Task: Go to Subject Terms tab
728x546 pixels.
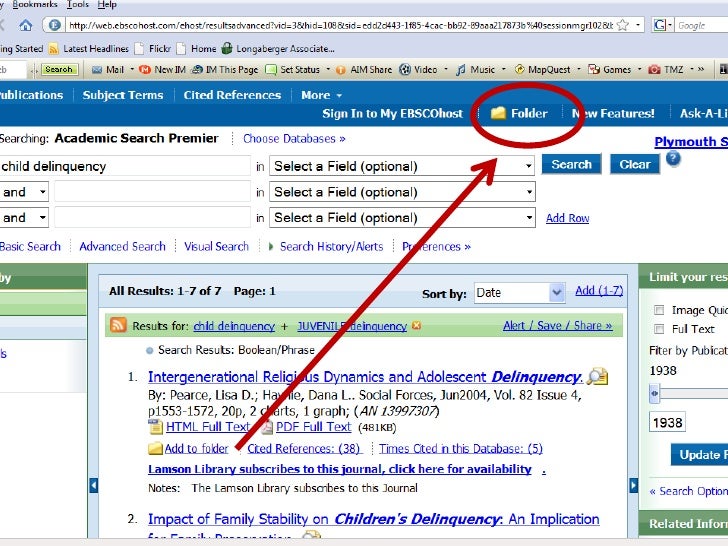Action: [x=123, y=95]
